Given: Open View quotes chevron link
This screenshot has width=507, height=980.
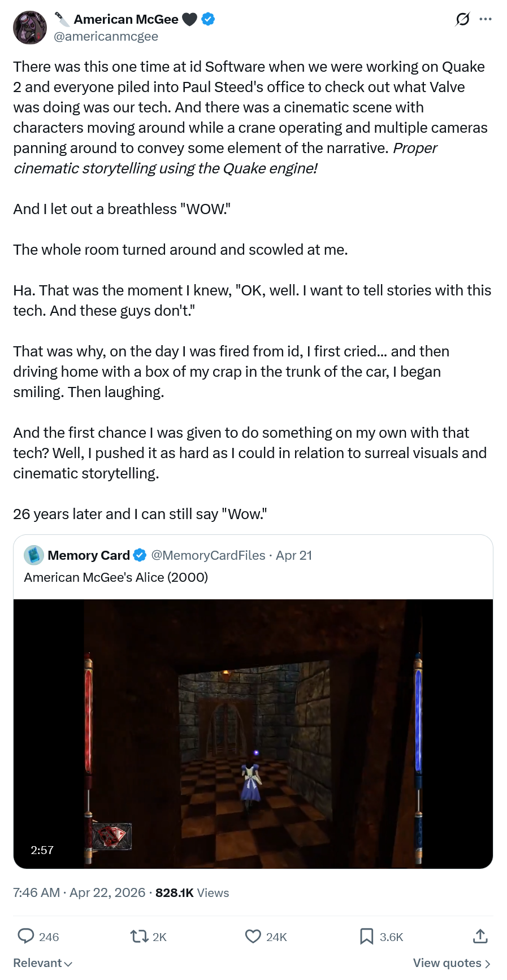Looking at the screenshot, I should pos(452,963).
